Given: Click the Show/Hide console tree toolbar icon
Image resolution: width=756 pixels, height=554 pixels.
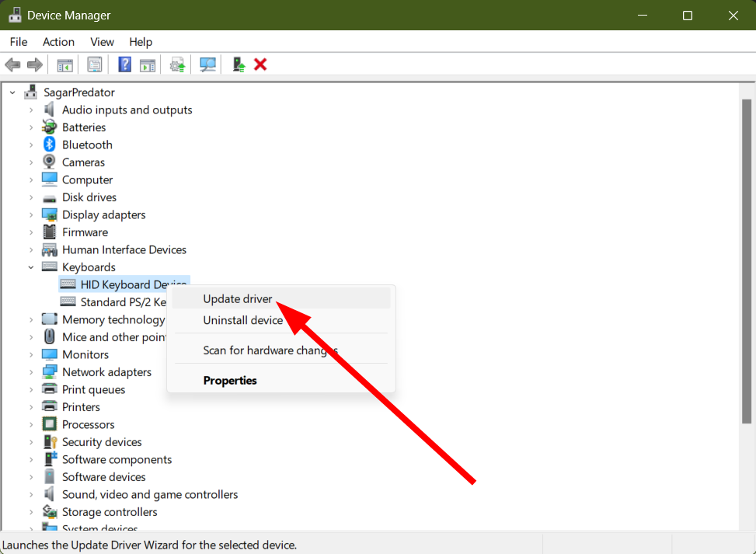Looking at the screenshot, I should [64, 64].
